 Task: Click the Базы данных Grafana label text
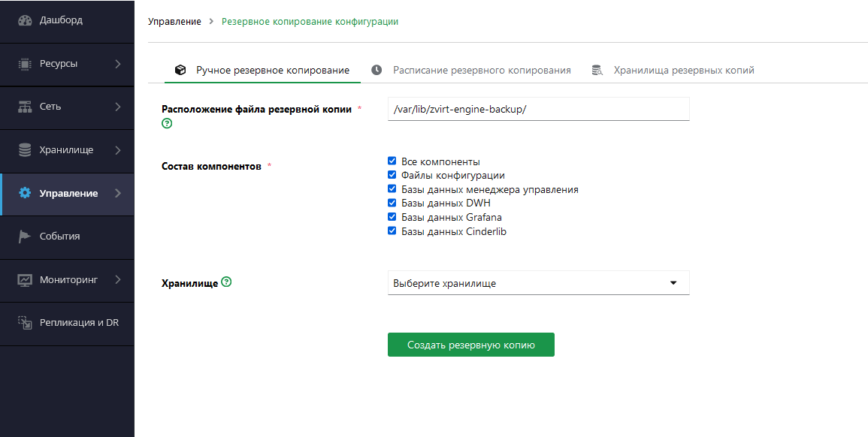[452, 218]
